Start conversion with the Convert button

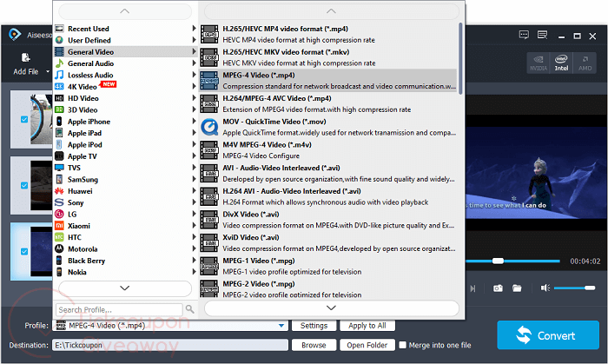(548, 335)
